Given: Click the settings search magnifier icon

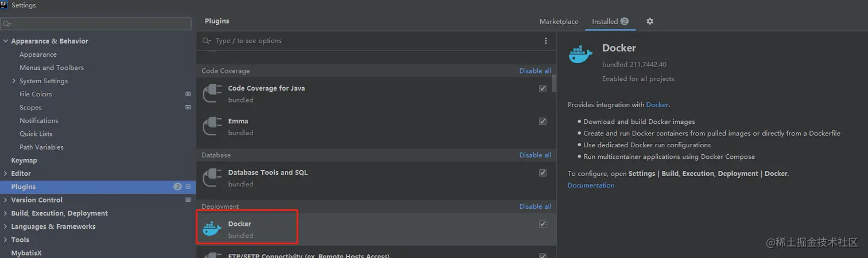Looking at the screenshot, I should pyautogui.click(x=7, y=24).
